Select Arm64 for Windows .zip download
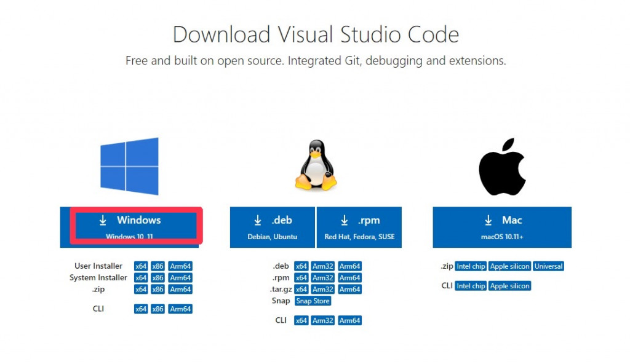 180,289
